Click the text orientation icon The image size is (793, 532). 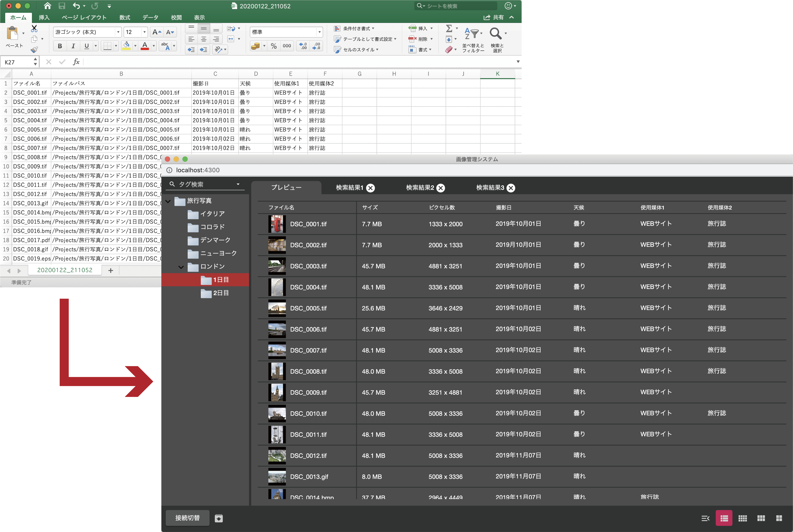pyautogui.click(x=218, y=49)
